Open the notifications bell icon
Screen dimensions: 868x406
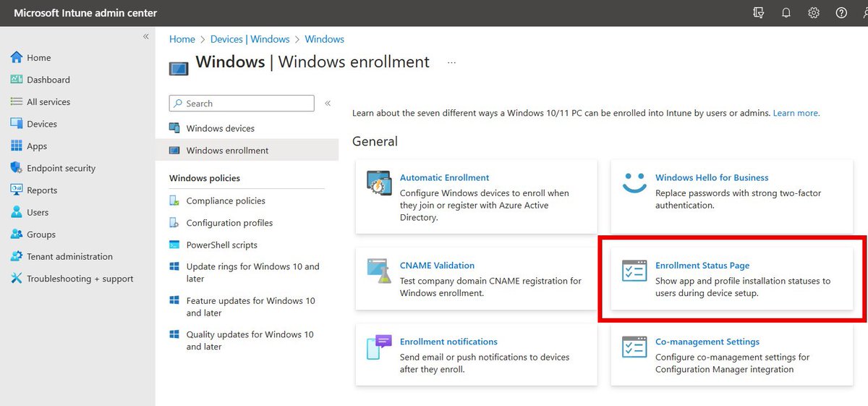click(x=786, y=13)
